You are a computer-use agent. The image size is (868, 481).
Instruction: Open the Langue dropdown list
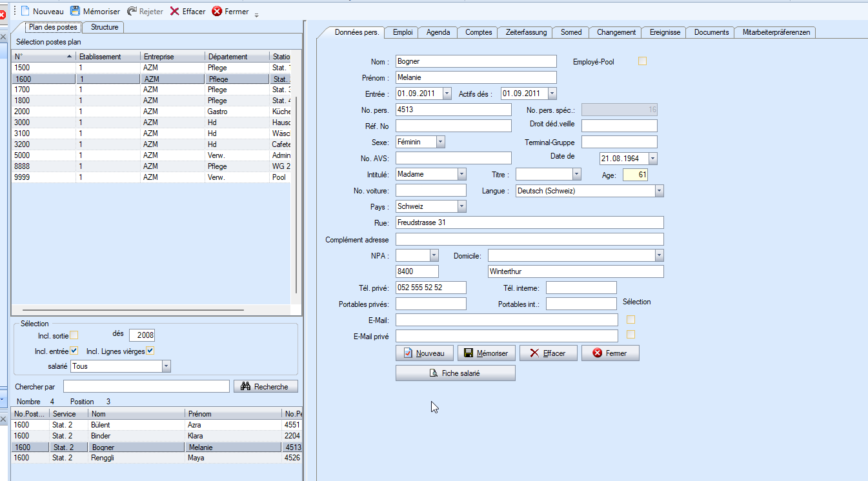click(658, 191)
